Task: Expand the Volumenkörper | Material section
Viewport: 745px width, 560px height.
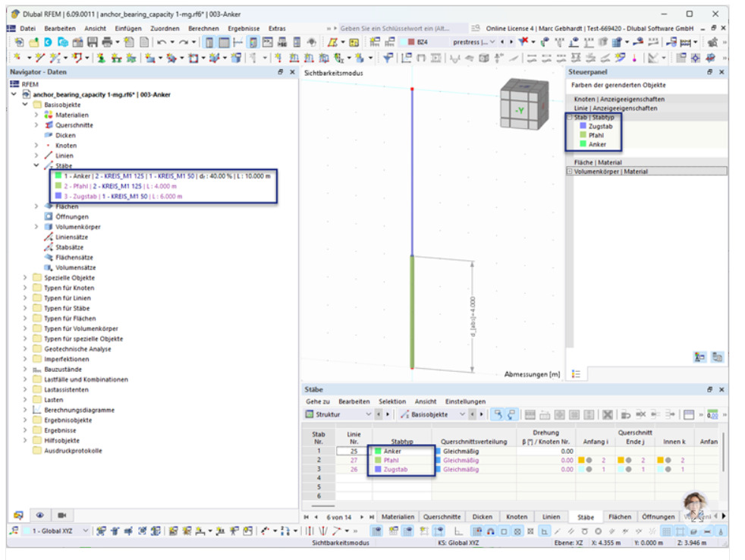Action: [570, 171]
